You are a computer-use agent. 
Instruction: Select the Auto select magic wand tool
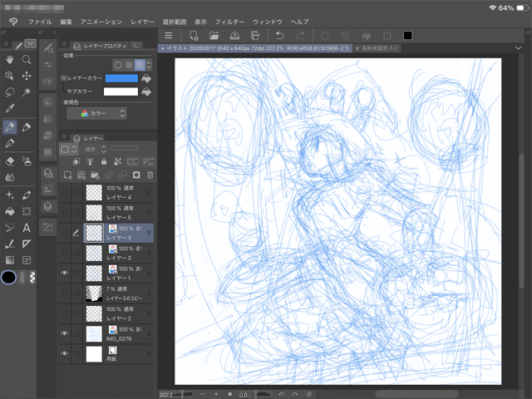coord(27,92)
